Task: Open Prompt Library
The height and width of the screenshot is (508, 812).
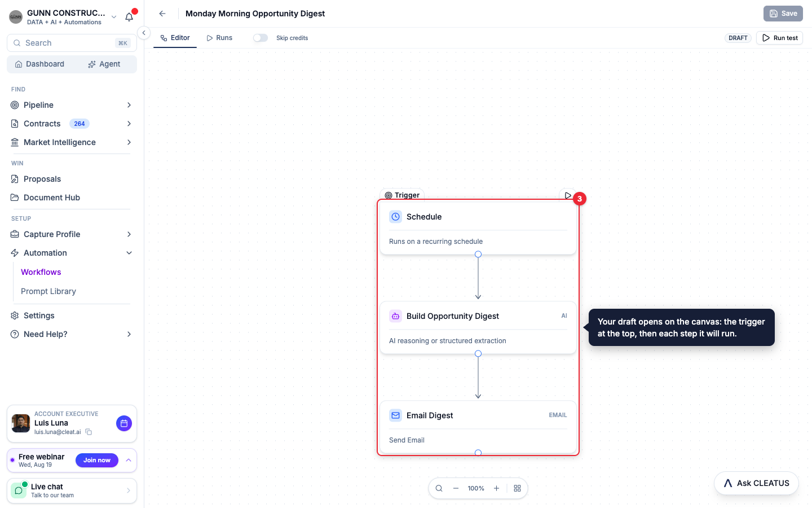Action: point(48,291)
